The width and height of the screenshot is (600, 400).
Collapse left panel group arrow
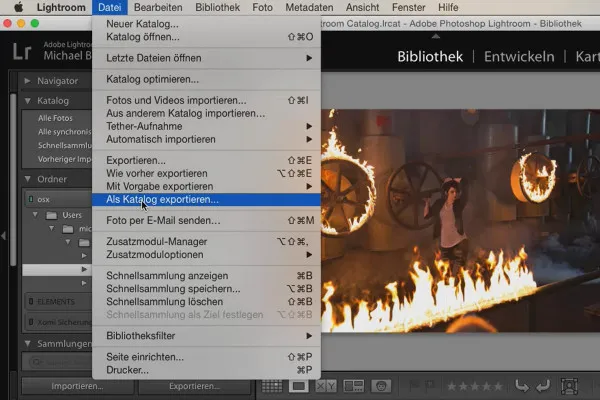pyautogui.click(x=3, y=236)
